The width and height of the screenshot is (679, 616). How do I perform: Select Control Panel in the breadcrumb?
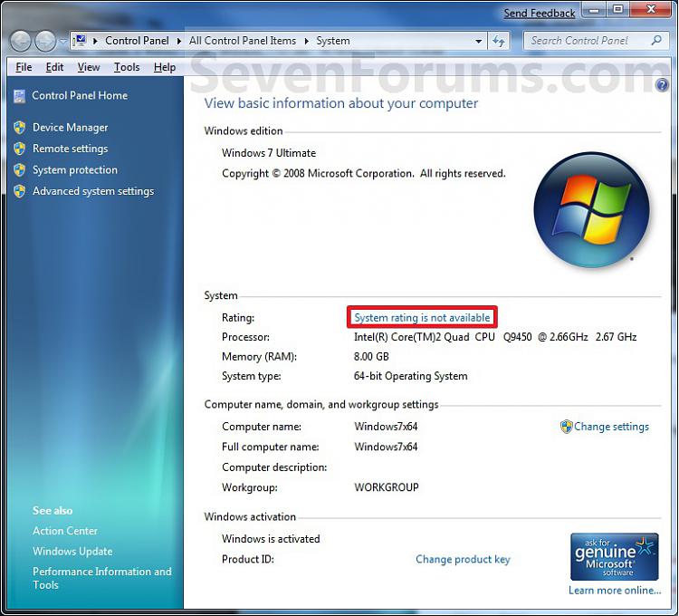137,41
